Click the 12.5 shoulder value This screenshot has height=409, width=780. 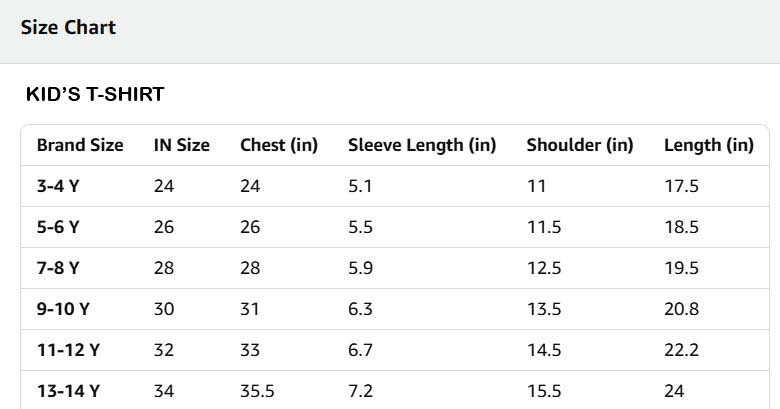(544, 268)
